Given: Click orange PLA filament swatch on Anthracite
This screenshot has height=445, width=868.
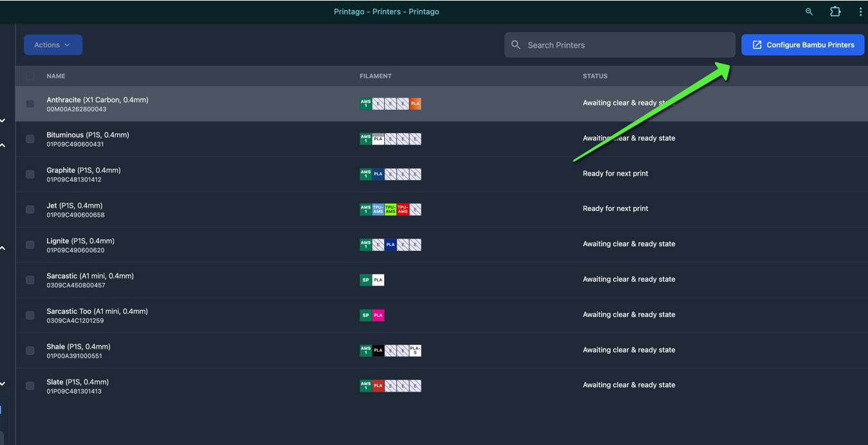Looking at the screenshot, I should 415,104.
